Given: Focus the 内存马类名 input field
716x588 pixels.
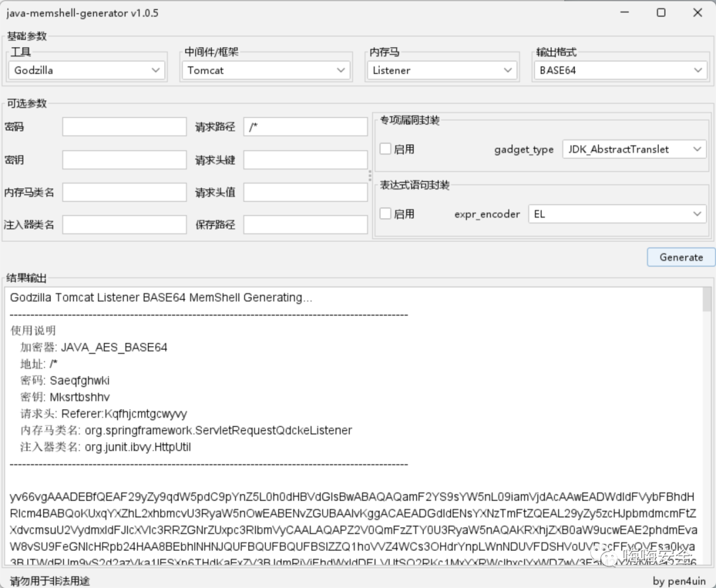Looking at the screenshot, I should point(124,192).
